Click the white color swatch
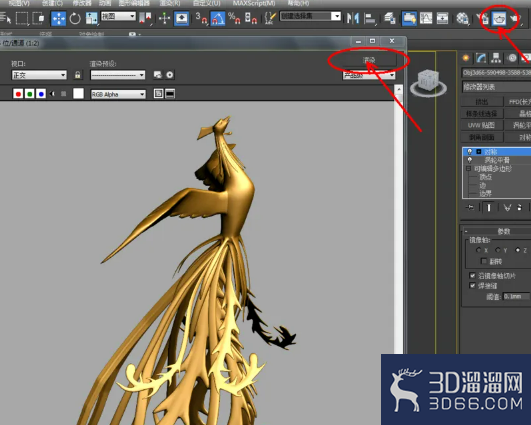Screen dimensions: 531x425 pos(78,93)
